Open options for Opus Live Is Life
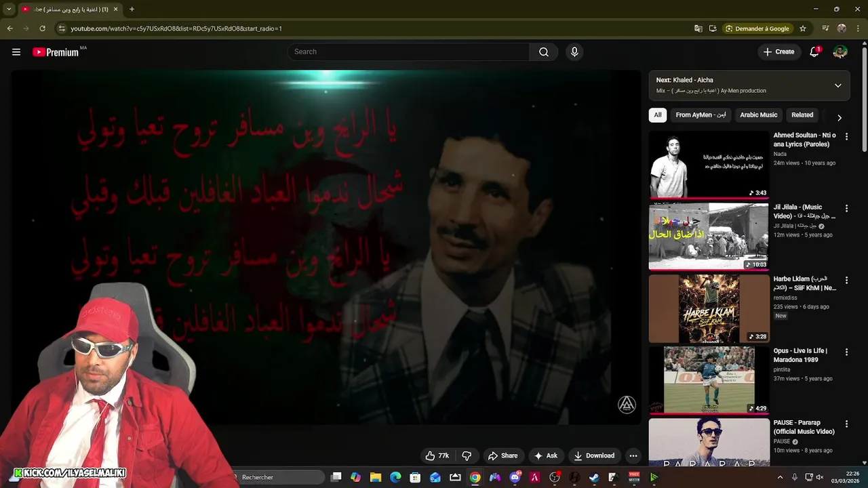Viewport: 868px width, 488px height. point(846,352)
